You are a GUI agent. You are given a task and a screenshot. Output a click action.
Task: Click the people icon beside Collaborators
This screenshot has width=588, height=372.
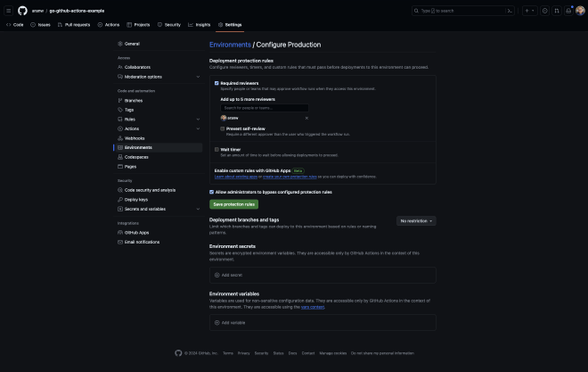point(120,67)
